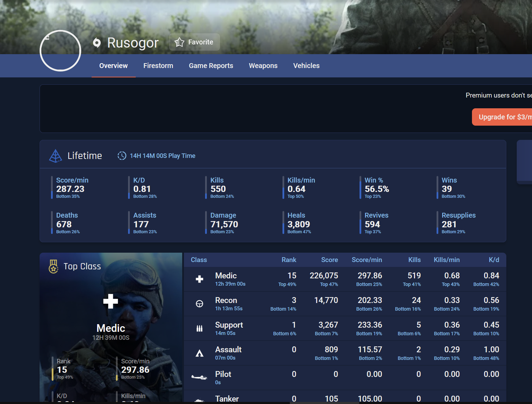Sort table by Class column header
Image resolution: width=532 pixels, height=404 pixels.
(x=199, y=260)
